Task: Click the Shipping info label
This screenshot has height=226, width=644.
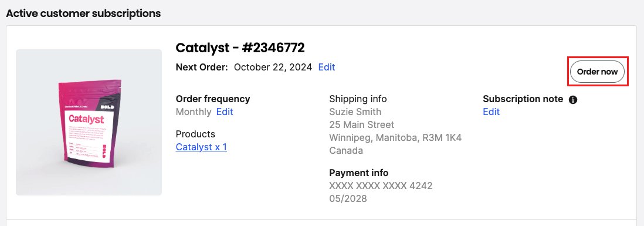Action: coord(358,99)
